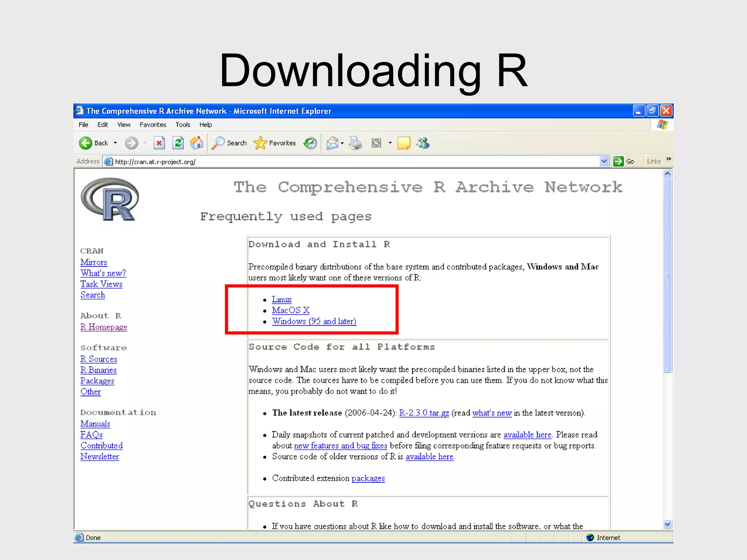This screenshot has width=747, height=560.
Task: Minimize the Internet Explorer window
Action: pyautogui.click(x=638, y=111)
